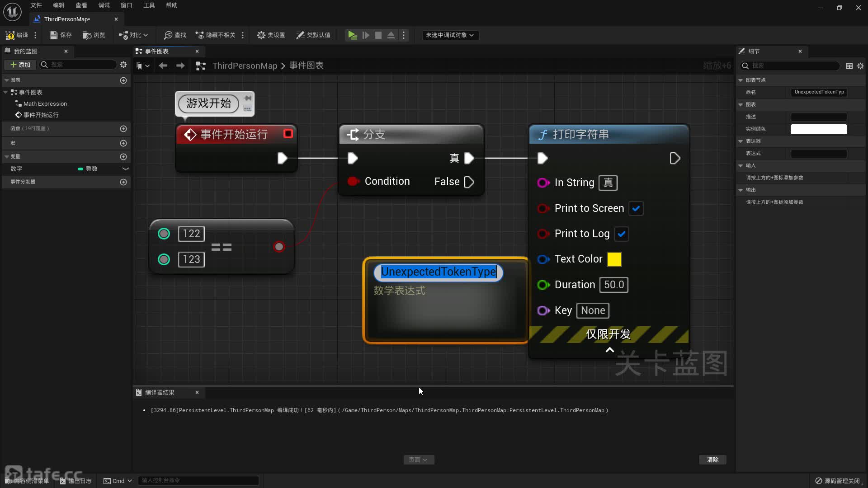Open the Diff (对比) dropdown
The image size is (868, 488).
tap(133, 35)
